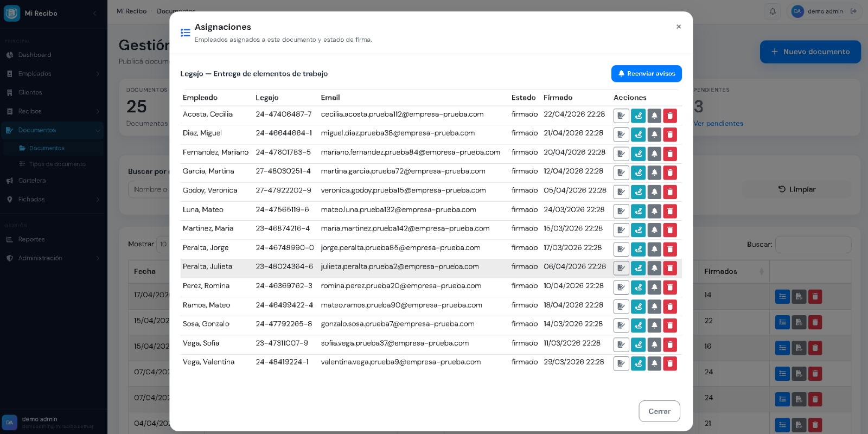Viewport: 868px width, 434px height.
Task: Delete assignment of Vega, Valentina
Action: pyautogui.click(x=670, y=363)
